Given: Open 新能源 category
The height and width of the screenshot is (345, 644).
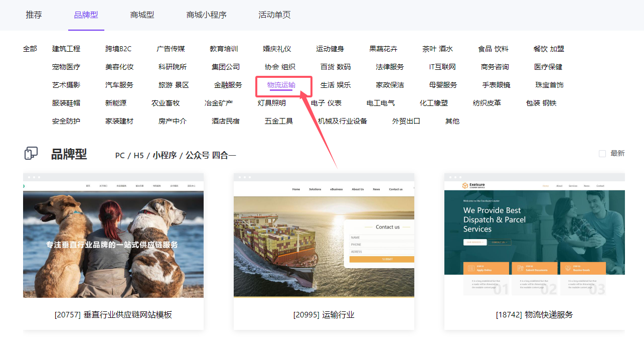Looking at the screenshot, I should (x=116, y=103).
